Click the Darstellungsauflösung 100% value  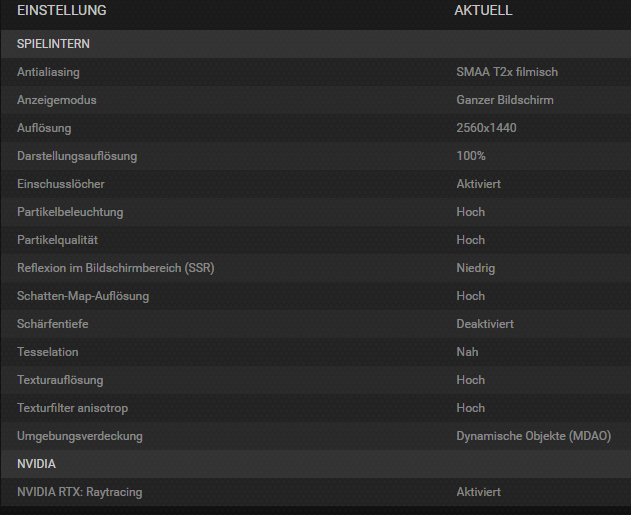point(471,156)
